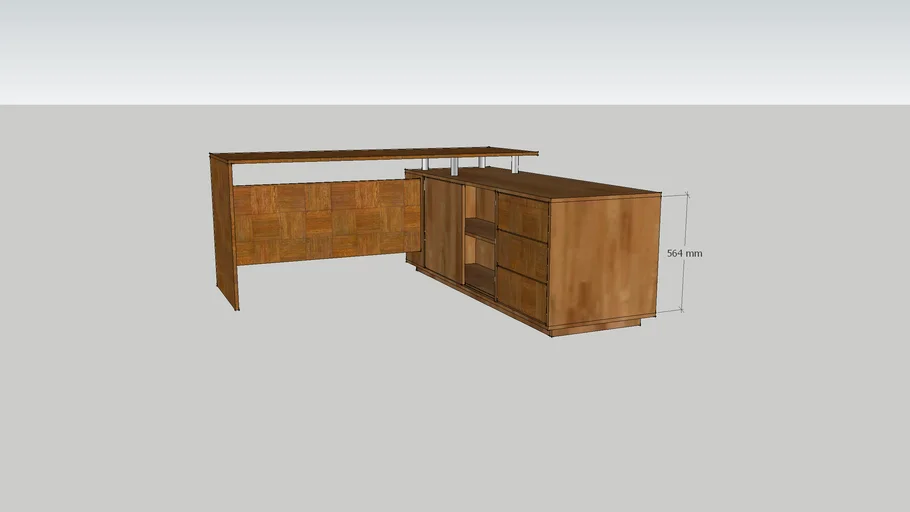Viewport: 910px width, 512px height.
Task: Click the raised desk top surface
Action: [x=370, y=153]
